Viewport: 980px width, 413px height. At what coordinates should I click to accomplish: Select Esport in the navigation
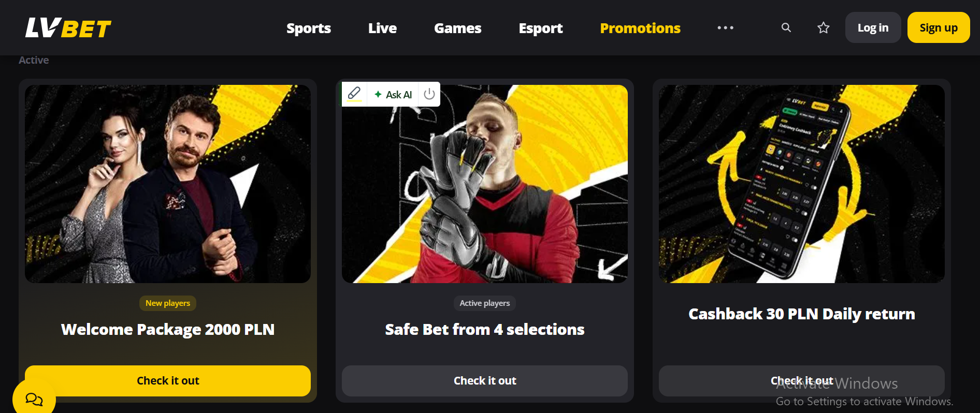point(541,28)
